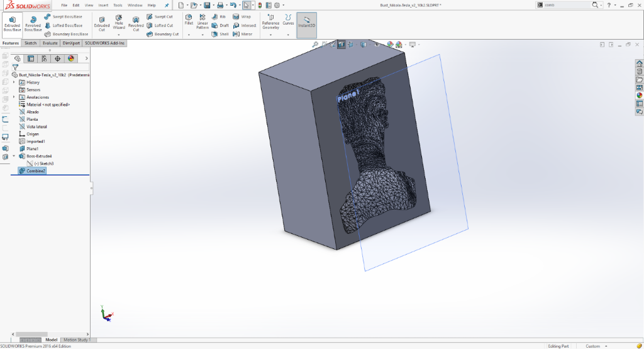This screenshot has height=349, width=644.
Task: Click the Undo icon in the toolbar
Action: click(233, 5)
